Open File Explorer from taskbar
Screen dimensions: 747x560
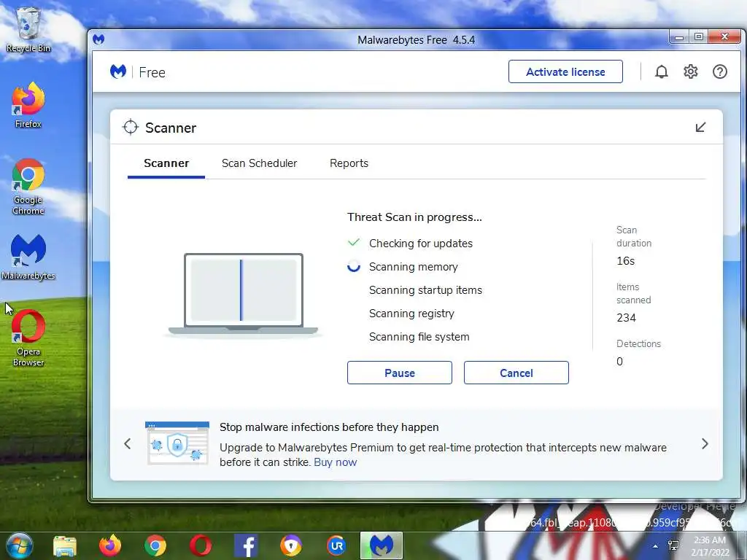click(x=65, y=545)
